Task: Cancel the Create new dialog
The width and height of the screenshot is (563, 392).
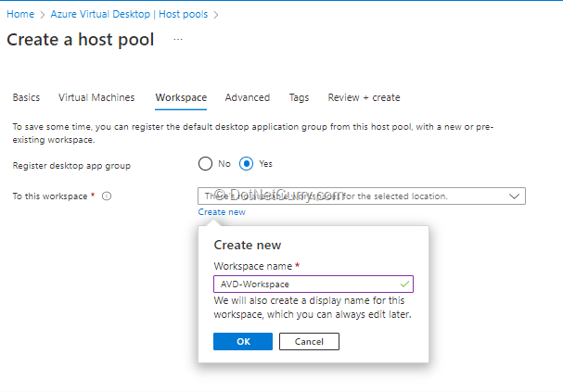Action: (x=309, y=341)
